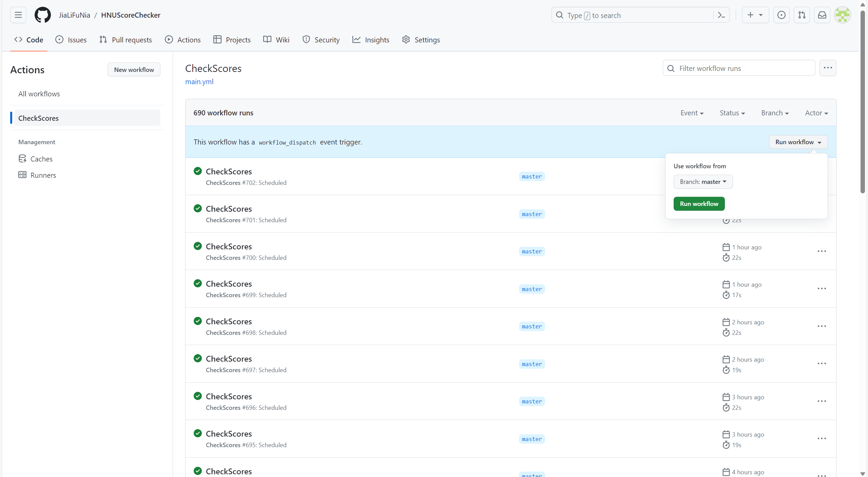The image size is (868, 477).
Task: Open the Branch: master selector
Action: tap(703, 182)
